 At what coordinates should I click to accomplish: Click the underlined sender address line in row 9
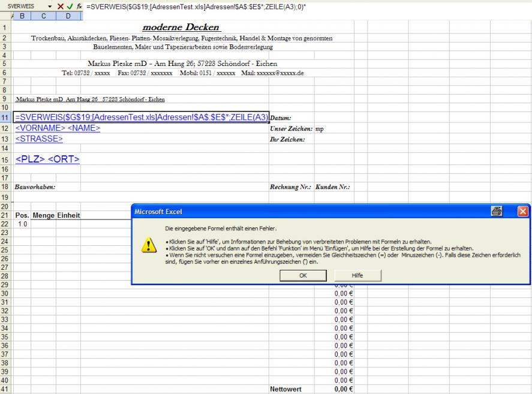coord(90,100)
